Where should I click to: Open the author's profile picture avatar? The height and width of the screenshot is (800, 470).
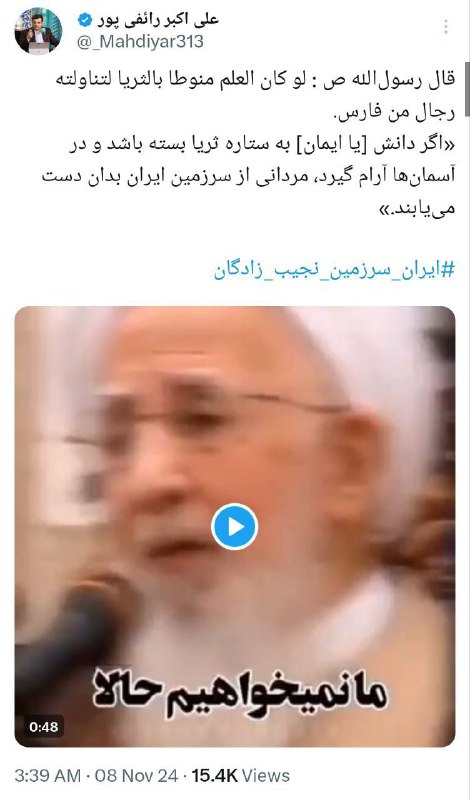(x=38, y=31)
